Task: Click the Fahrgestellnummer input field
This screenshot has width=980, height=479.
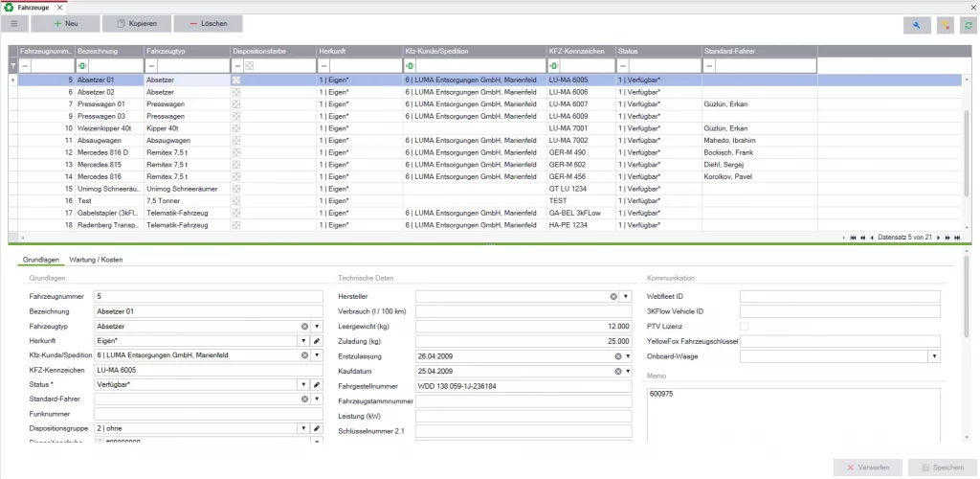Action: point(523,386)
